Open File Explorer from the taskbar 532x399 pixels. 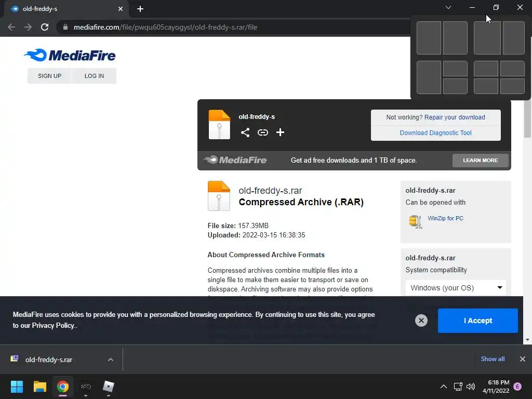coord(39,387)
